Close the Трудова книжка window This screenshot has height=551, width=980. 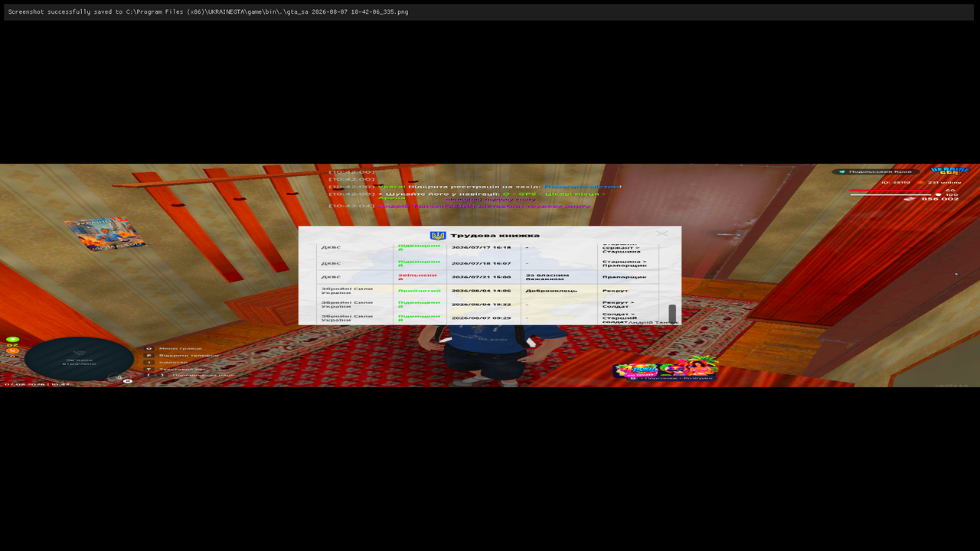[662, 233]
